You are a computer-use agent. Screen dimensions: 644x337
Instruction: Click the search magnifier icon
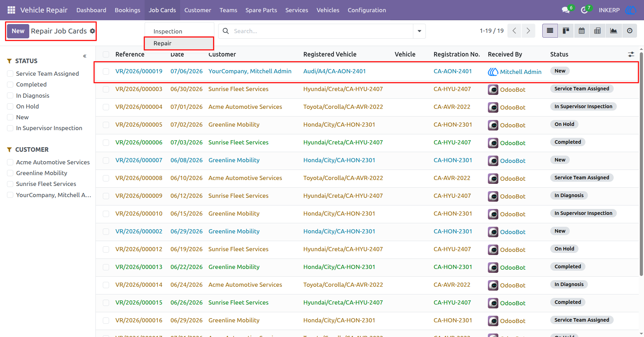pos(226,31)
